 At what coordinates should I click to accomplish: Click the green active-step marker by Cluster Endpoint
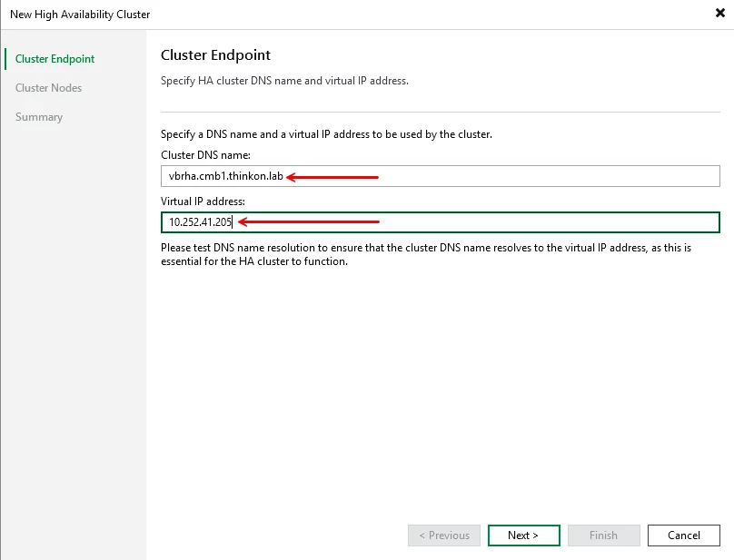[x=5, y=59]
